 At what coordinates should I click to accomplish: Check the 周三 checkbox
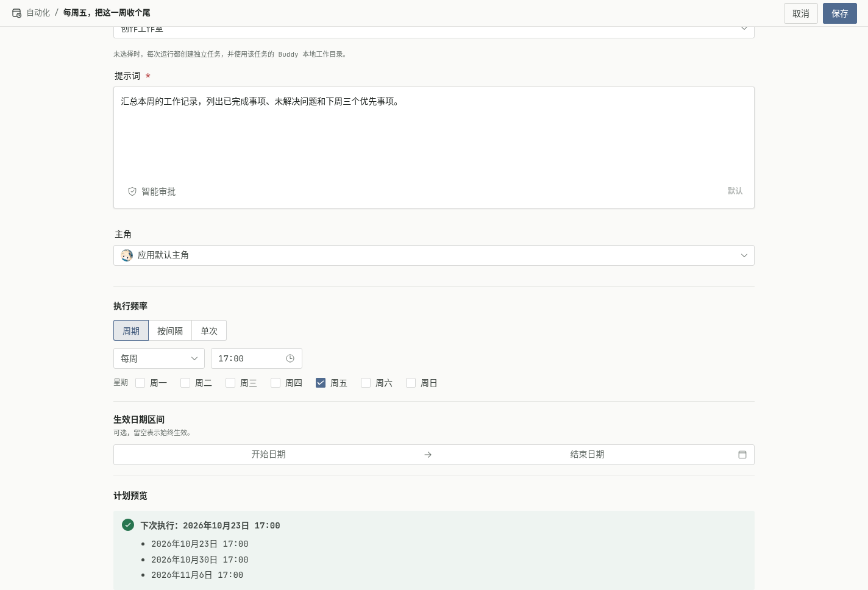pos(230,383)
